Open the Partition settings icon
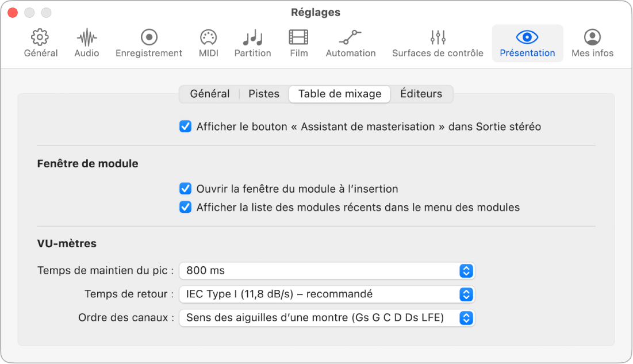633x364 pixels. pyautogui.click(x=252, y=43)
